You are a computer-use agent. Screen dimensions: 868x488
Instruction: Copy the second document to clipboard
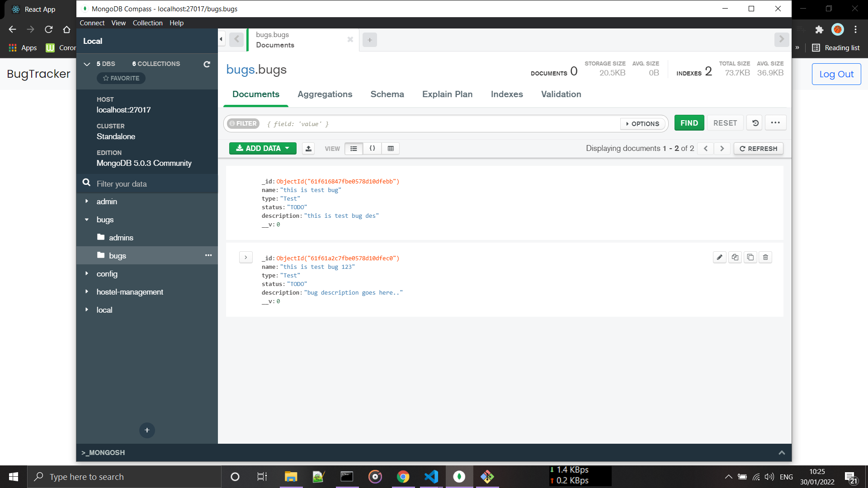[x=735, y=257]
